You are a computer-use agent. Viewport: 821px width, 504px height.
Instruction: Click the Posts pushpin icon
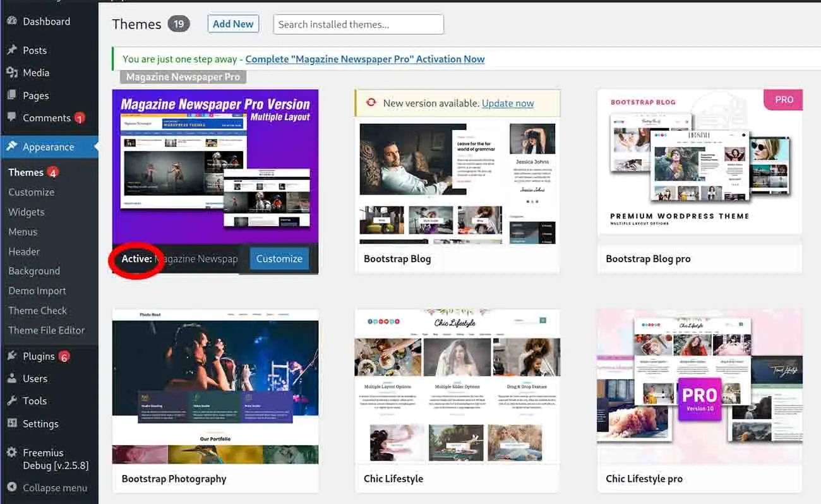coord(11,50)
